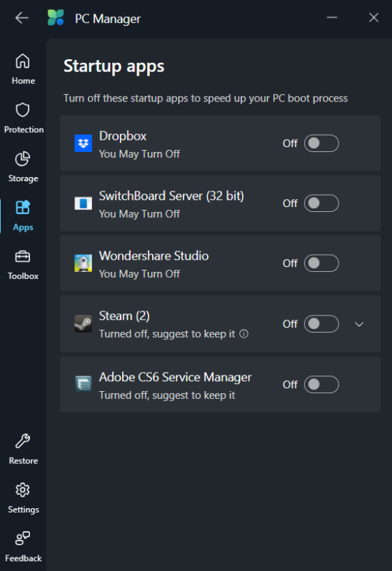
Task: Click 'SwitchBoard Server (32 bit)' name
Action: pyautogui.click(x=171, y=196)
